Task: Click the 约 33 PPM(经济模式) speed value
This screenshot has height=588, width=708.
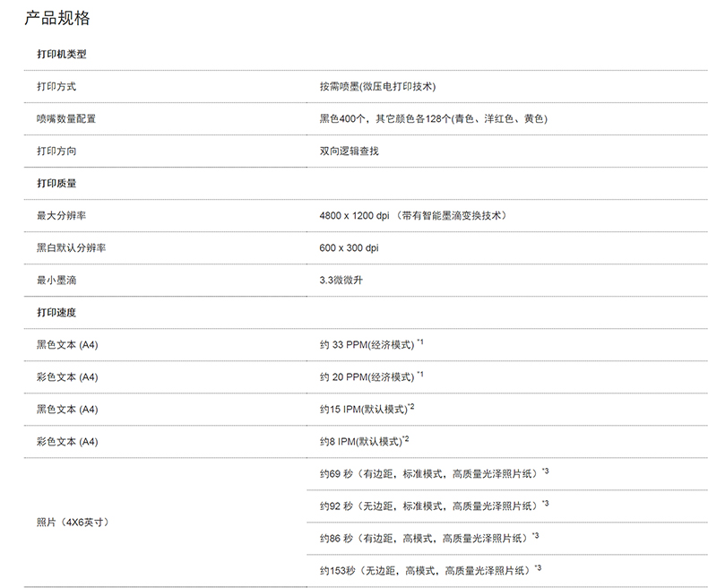Action: [x=367, y=345]
